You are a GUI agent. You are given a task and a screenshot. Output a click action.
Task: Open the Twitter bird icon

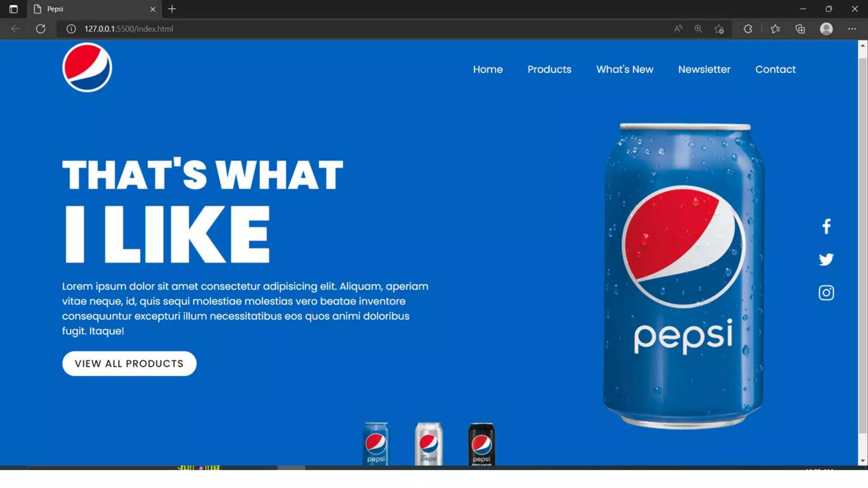point(826,259)
